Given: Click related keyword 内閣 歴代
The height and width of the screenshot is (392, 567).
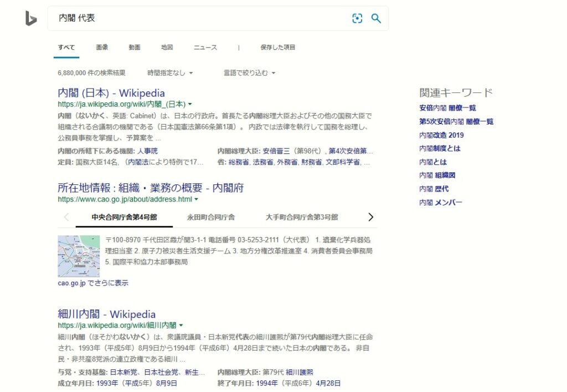Looking at the screenshot, I should click(434, 188).
